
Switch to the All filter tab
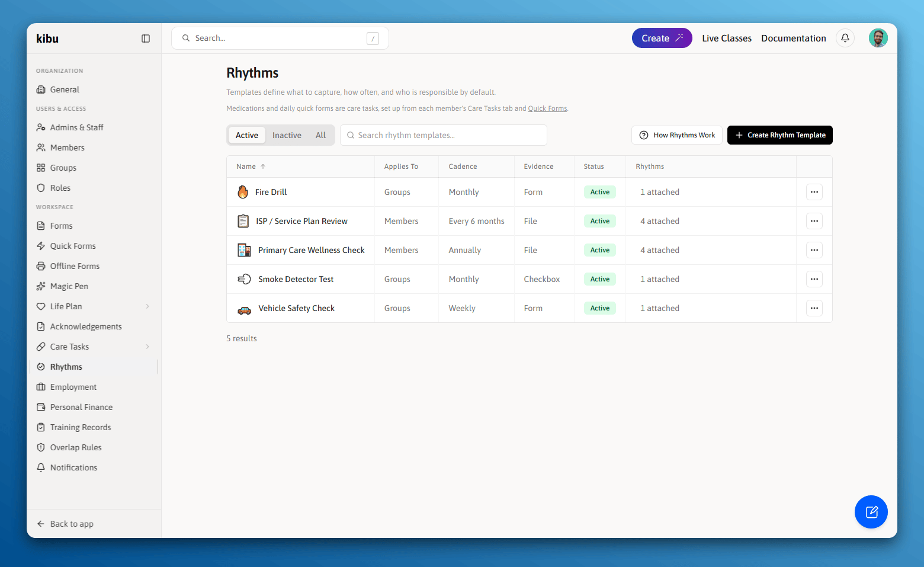pyautogui.click(x=320, y=135)
